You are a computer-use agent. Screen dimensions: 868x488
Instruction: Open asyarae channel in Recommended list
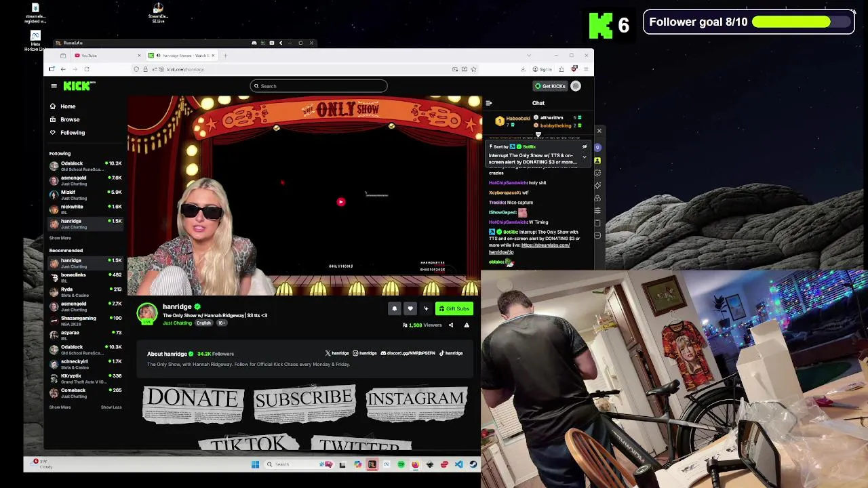click(x=85, y=335)
